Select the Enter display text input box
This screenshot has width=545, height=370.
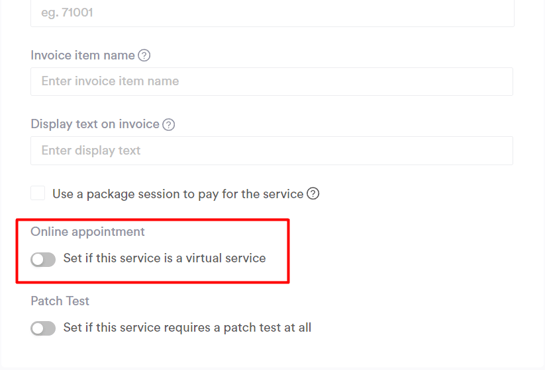coord(271,150)
